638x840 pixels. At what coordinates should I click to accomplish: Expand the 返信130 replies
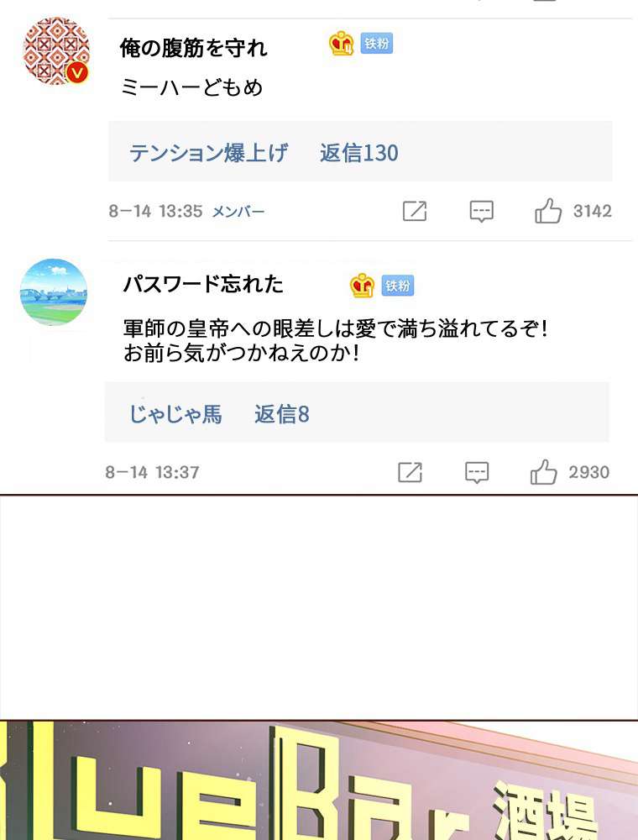[x=359, y=153]
